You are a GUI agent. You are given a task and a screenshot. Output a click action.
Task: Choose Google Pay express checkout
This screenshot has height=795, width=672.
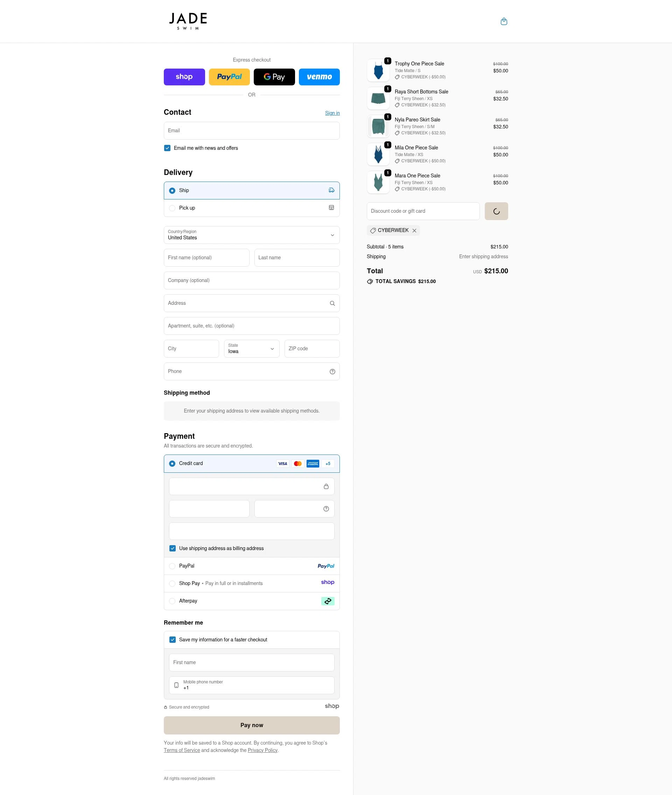click(x=274, y=77)
